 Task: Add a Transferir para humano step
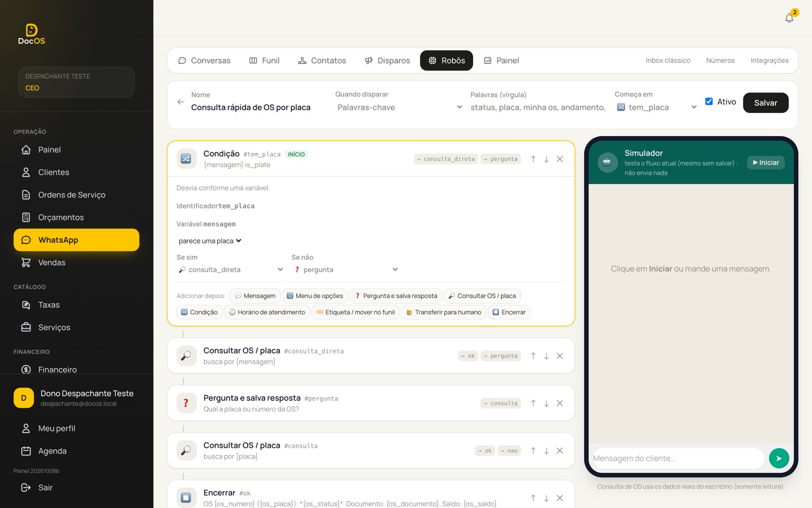coord(444,312)
